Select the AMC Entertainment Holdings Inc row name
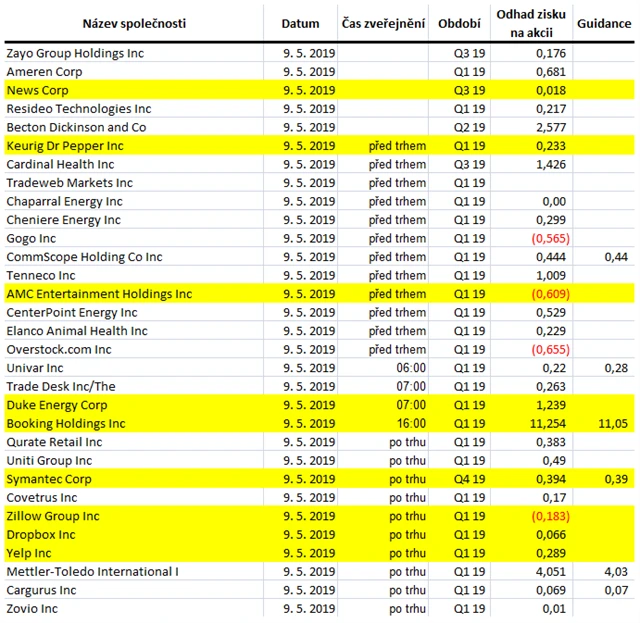The image size is (640, 623). 99,294
